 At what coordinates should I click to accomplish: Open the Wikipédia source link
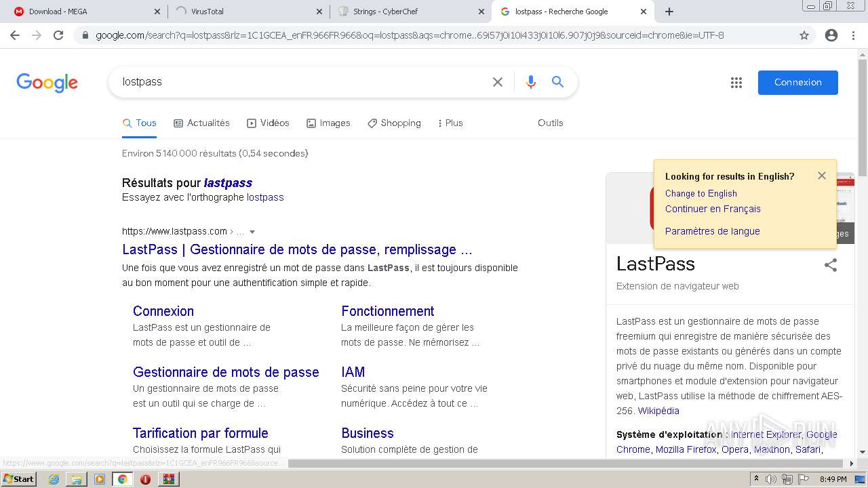pos(658,411)
